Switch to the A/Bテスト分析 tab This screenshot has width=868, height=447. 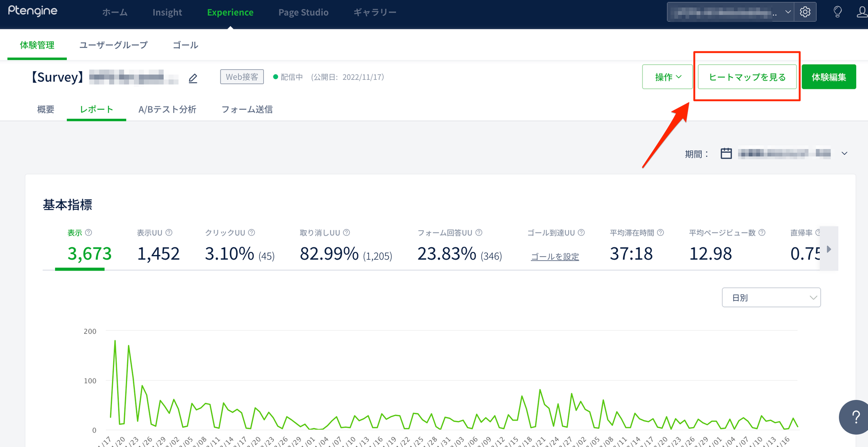tap(167, 109)
